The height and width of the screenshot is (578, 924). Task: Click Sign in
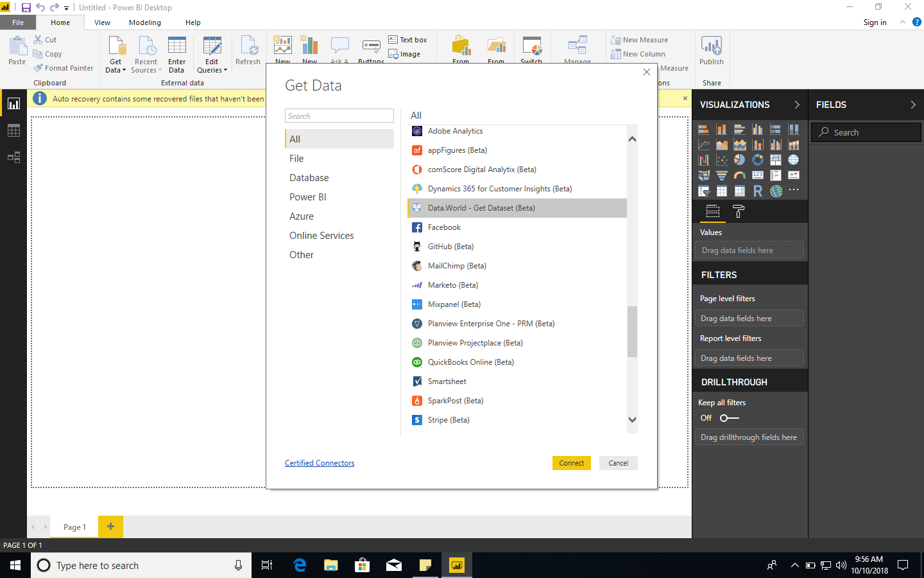(875, 22)
